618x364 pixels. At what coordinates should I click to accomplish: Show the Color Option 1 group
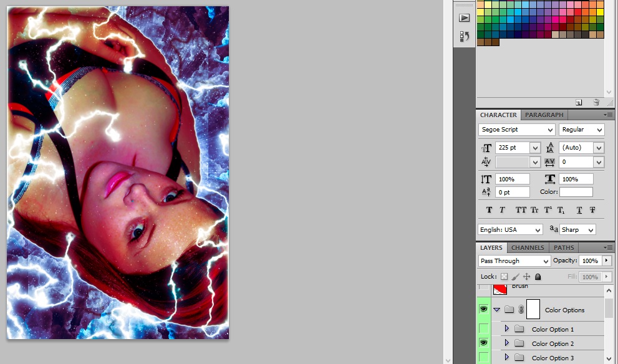[483, 329]
